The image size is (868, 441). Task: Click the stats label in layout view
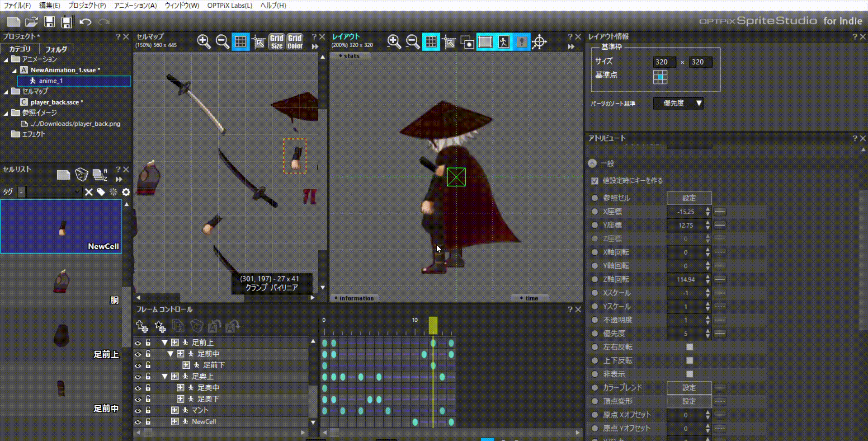pos(351,56)
